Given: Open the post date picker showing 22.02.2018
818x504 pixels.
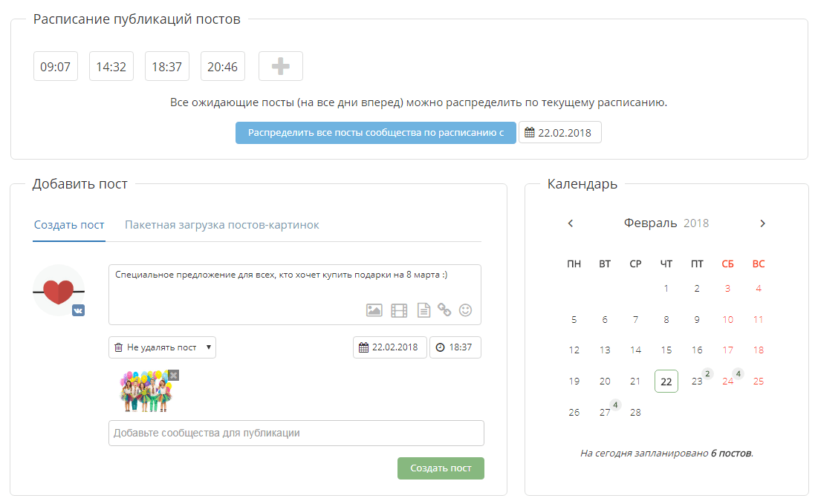Looking at the screenshot, I should [390, 347].
